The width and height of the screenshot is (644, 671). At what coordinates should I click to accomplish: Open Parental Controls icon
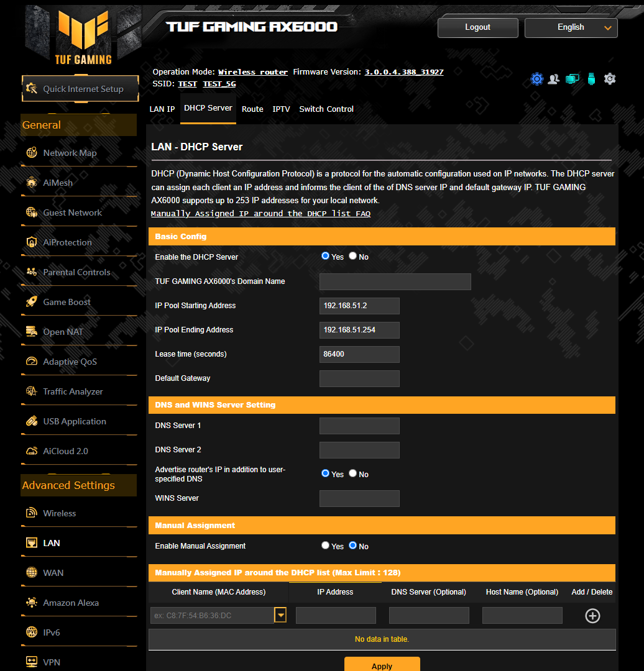[x=32, y=272]
